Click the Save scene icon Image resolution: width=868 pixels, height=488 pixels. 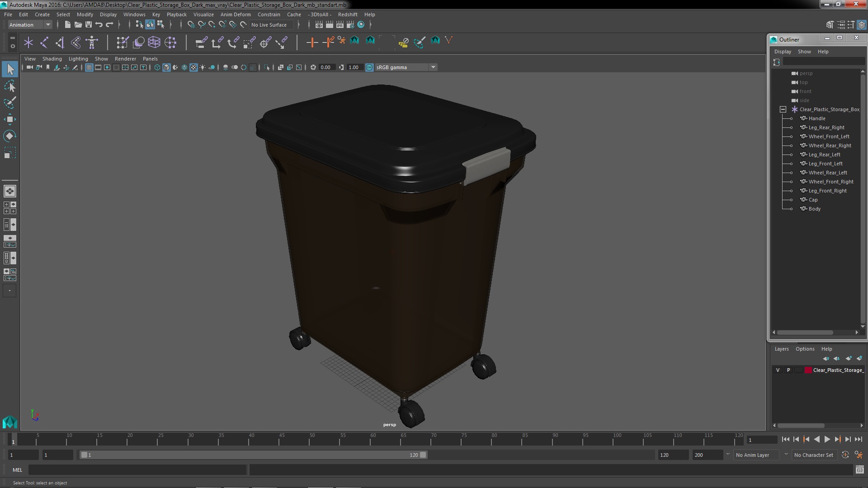point(89,25)
